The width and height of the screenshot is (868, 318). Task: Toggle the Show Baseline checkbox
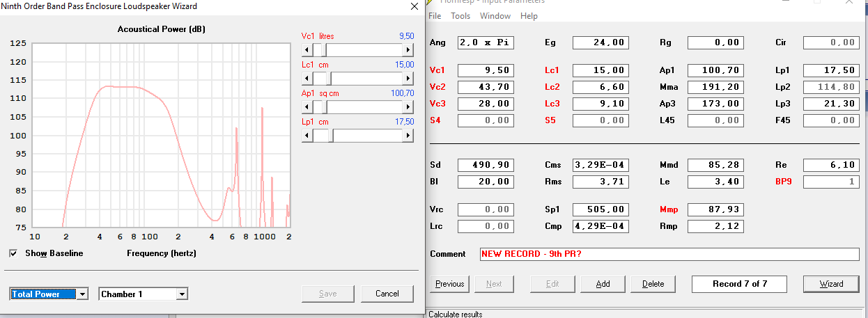pyautogui.click(x=13, y=253)
